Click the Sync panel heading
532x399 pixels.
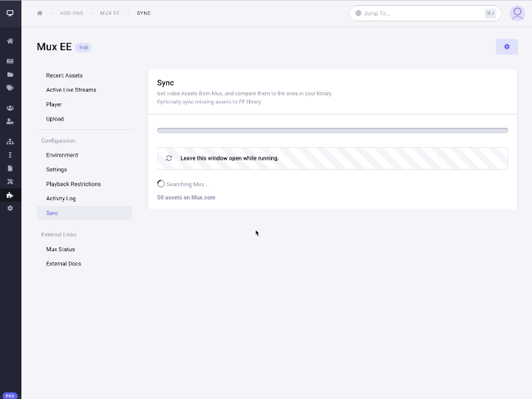(x=166, y=83)
